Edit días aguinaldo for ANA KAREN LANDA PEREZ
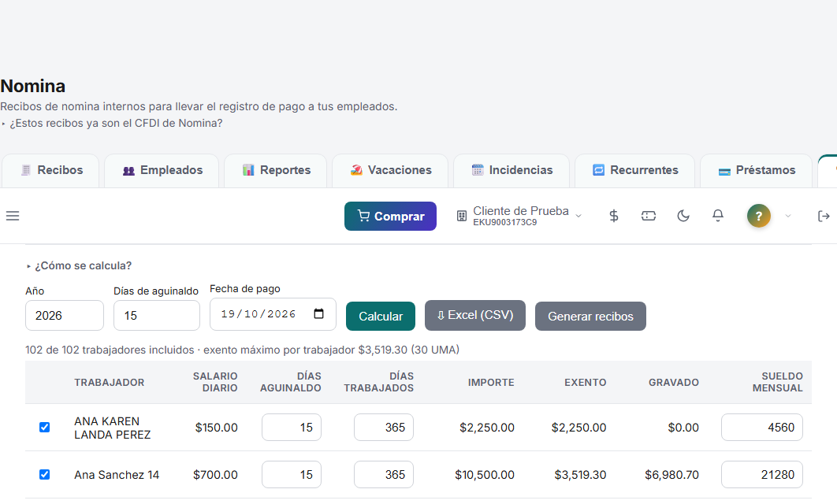 [292, 427]
